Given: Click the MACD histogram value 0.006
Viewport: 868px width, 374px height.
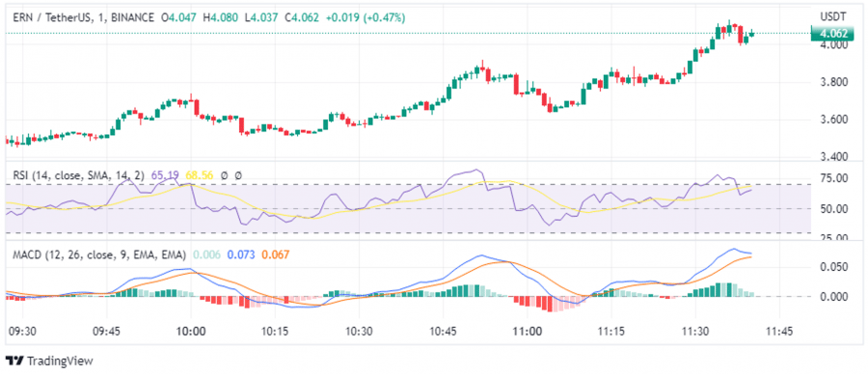Looking at the screenshot, I should [x=206, y=254].
